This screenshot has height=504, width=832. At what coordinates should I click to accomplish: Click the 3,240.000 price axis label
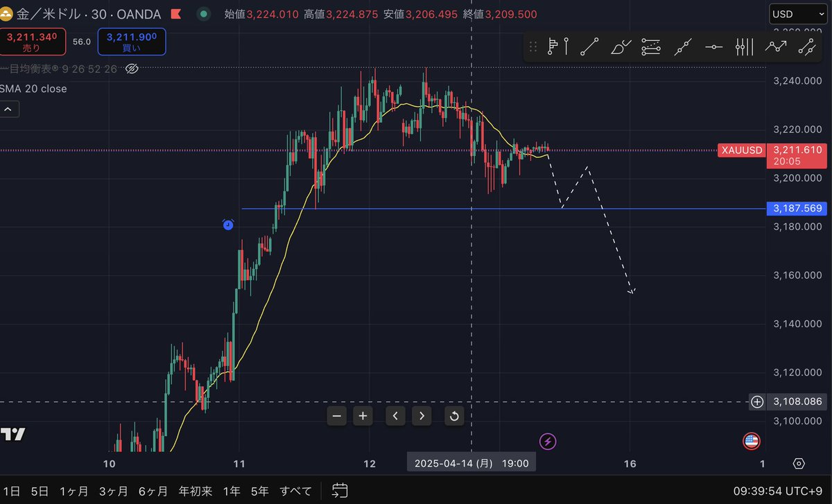point(797,81)
